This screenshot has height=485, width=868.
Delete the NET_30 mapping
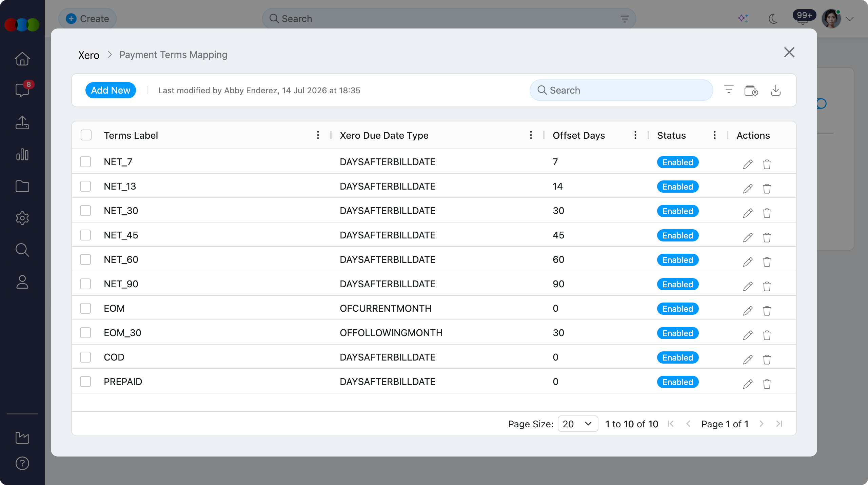pos(767,213)
